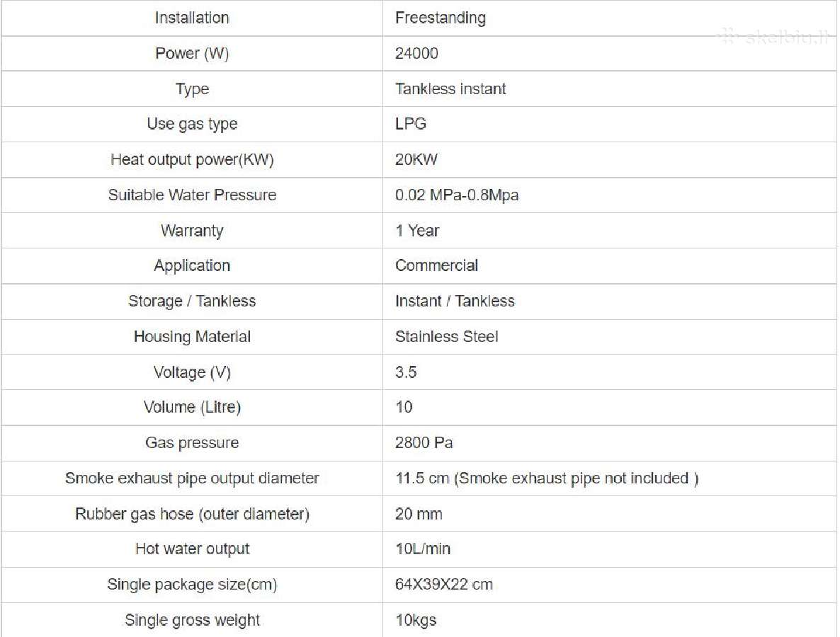
Task: Click the Storage / Tankless label
Action: coord(192,301)
